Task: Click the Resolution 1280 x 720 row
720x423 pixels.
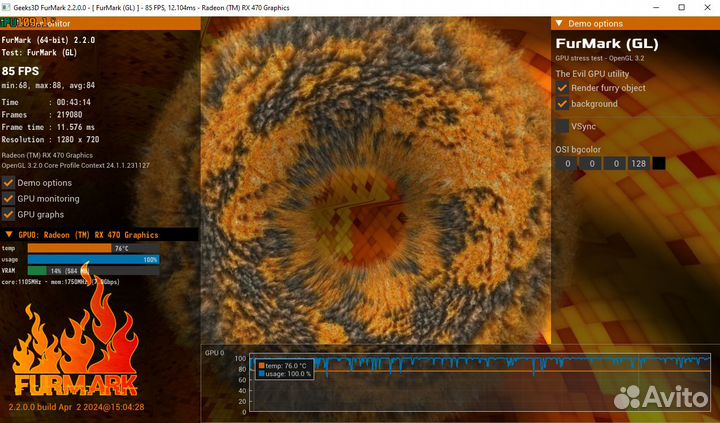Action: point(51,139)
